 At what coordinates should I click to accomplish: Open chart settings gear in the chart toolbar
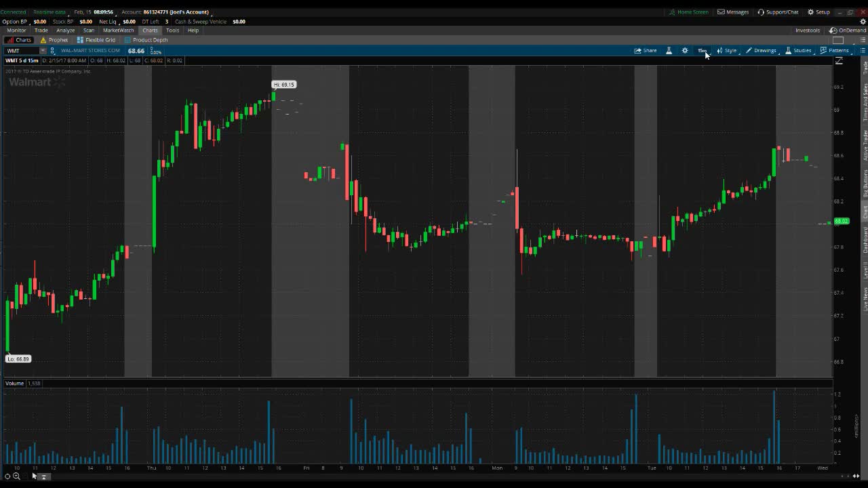pyautogui.click(x=685, y=51)
